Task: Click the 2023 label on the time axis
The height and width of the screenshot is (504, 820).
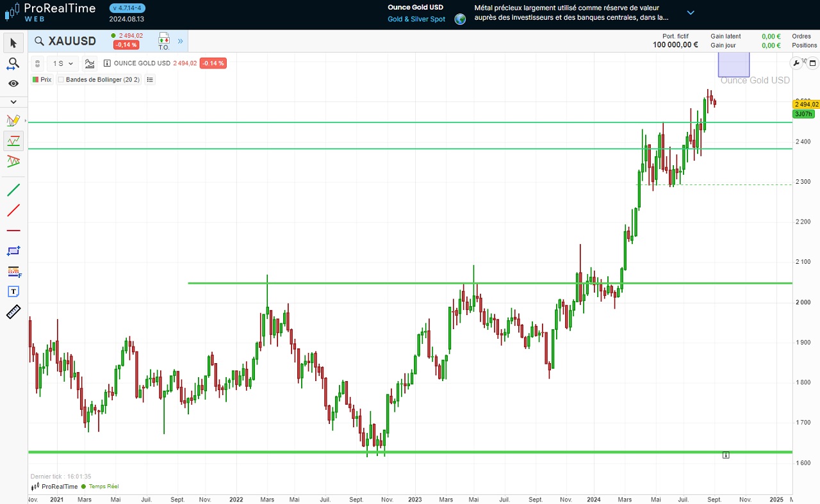Action: click(415, 499)
